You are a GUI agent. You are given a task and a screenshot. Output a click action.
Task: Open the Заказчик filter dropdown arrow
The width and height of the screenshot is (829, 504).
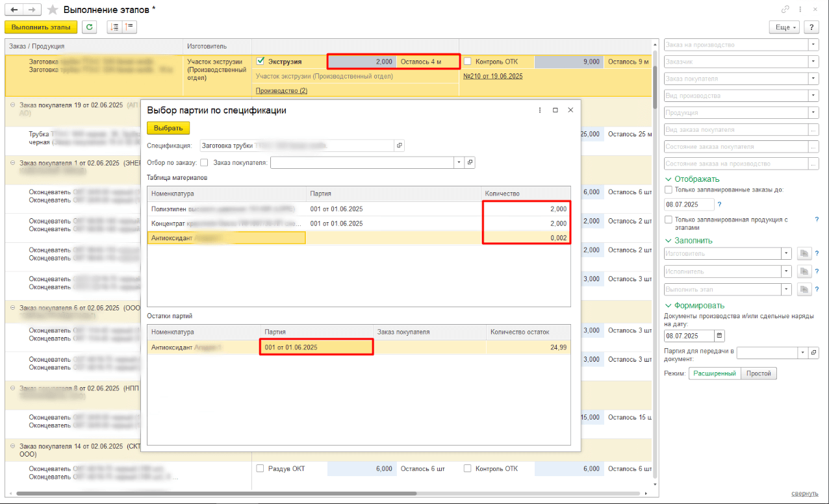point(813,62)
